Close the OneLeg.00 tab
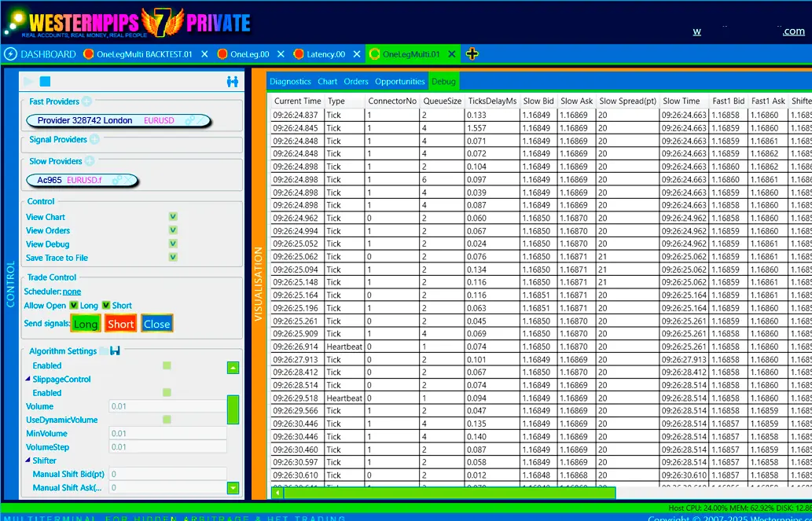812x521 pixels. pos(281,54)
